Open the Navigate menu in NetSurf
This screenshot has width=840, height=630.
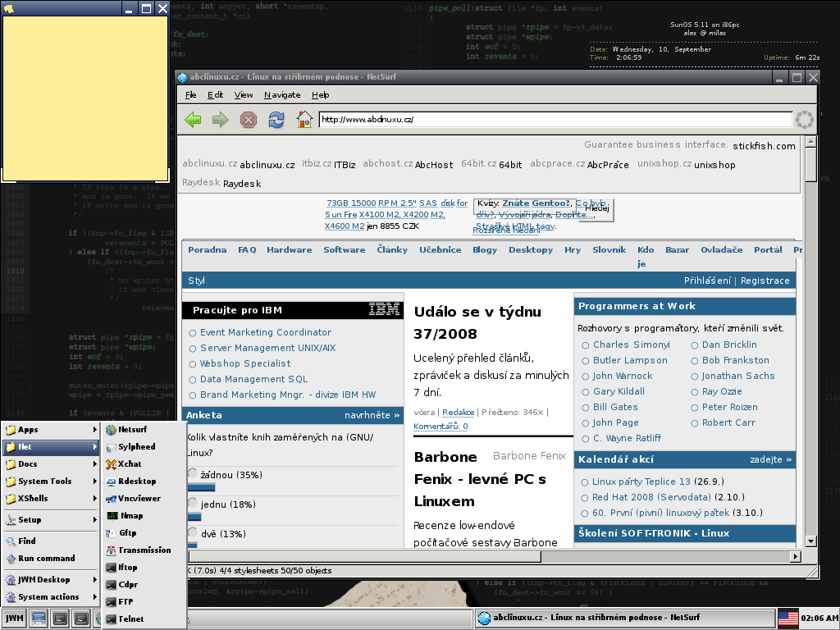pyautogui.click(x=282, y=95)
